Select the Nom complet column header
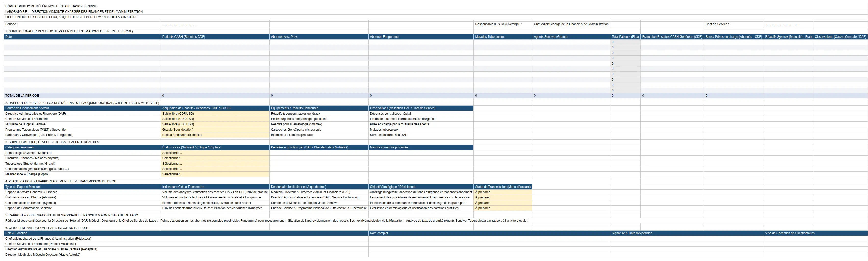 pyautogui.click(x=489, y=233)
